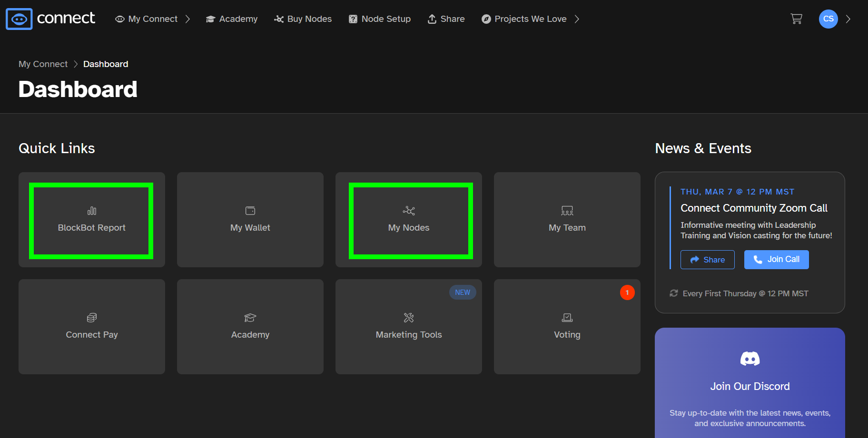Open the BlockBot Report quick link
The image size is (868, 438).
(x=92, y=220)
